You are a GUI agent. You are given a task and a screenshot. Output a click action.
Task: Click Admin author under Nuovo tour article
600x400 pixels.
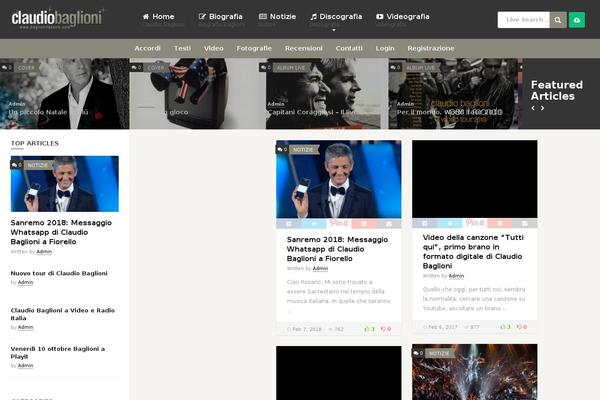pyautogui.click(x=26, y=282)
